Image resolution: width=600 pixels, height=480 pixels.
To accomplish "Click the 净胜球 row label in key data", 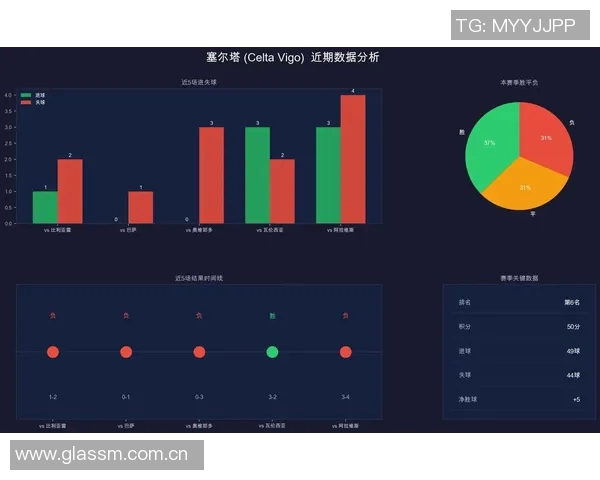I will (468, 399).
